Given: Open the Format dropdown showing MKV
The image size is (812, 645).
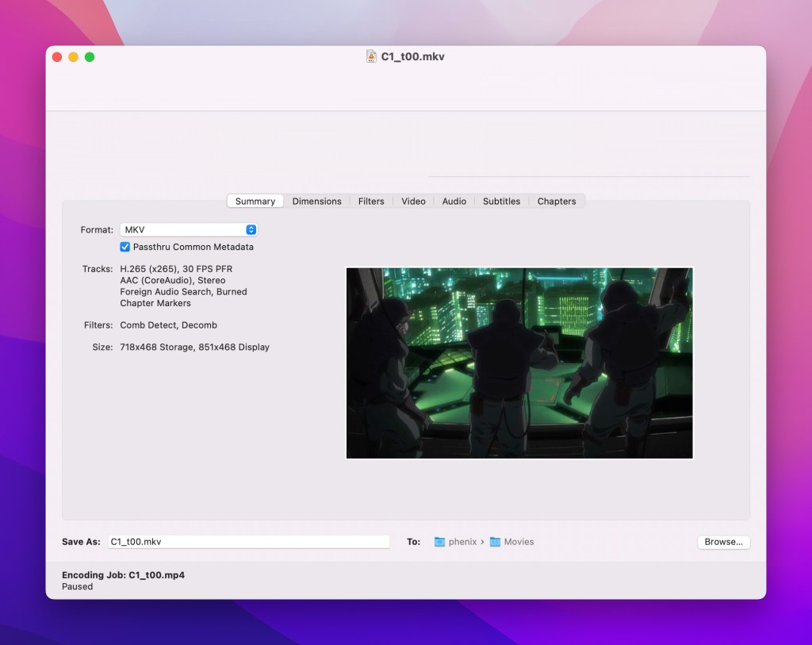Looking at the screenshot, I should tap(189, 230).
